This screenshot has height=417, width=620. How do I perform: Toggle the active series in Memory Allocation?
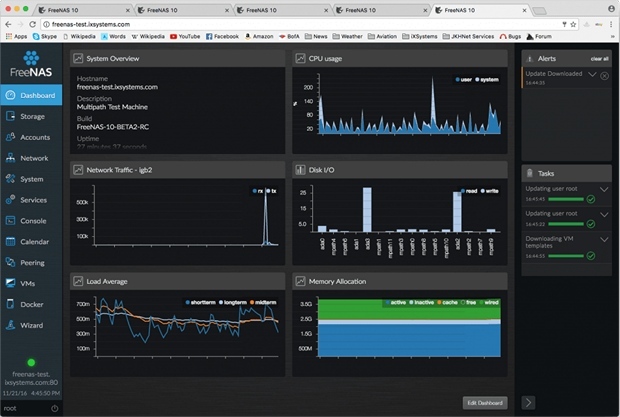tap(395, 302)
